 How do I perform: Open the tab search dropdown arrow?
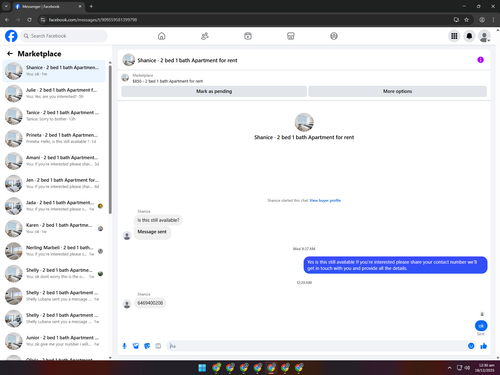[x=6, y=6]
